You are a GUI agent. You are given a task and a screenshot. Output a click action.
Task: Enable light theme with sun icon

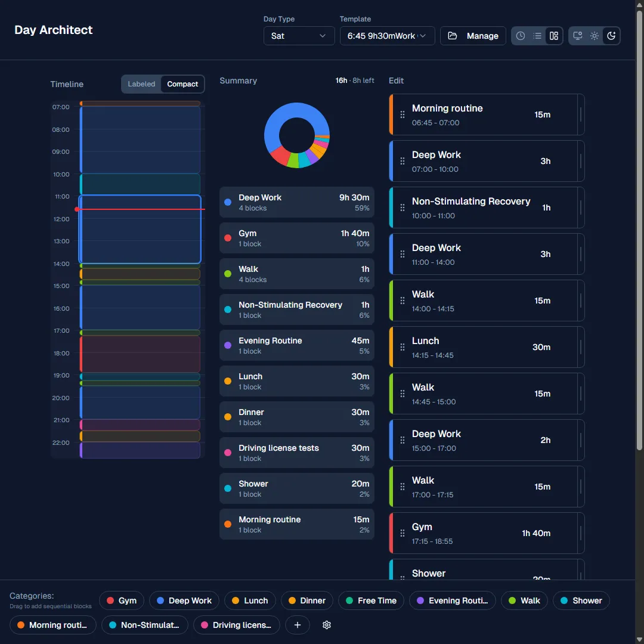(x=595, y=36)
